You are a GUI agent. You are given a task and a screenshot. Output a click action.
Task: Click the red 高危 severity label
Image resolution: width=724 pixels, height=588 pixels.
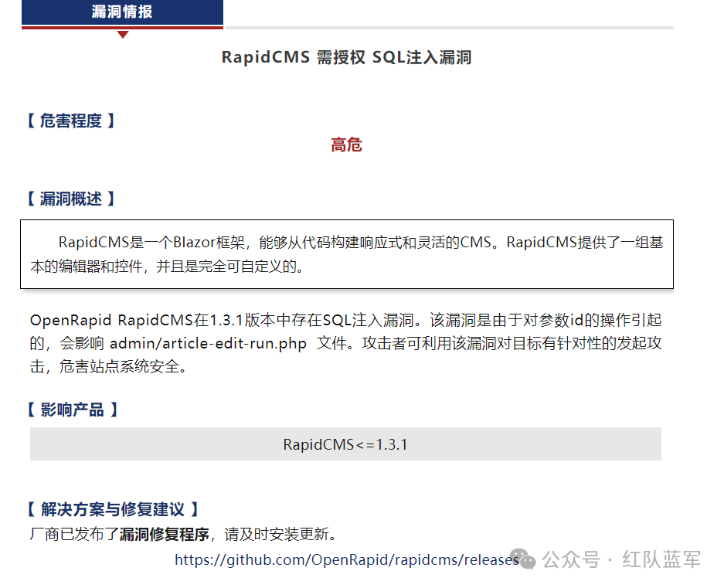[346, 145]
